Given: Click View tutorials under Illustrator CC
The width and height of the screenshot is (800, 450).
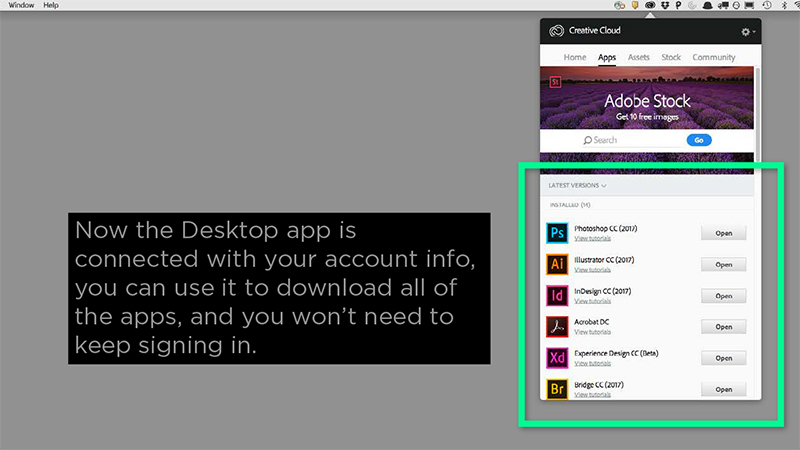Looking at the screenshot, I should click(592, 270).
